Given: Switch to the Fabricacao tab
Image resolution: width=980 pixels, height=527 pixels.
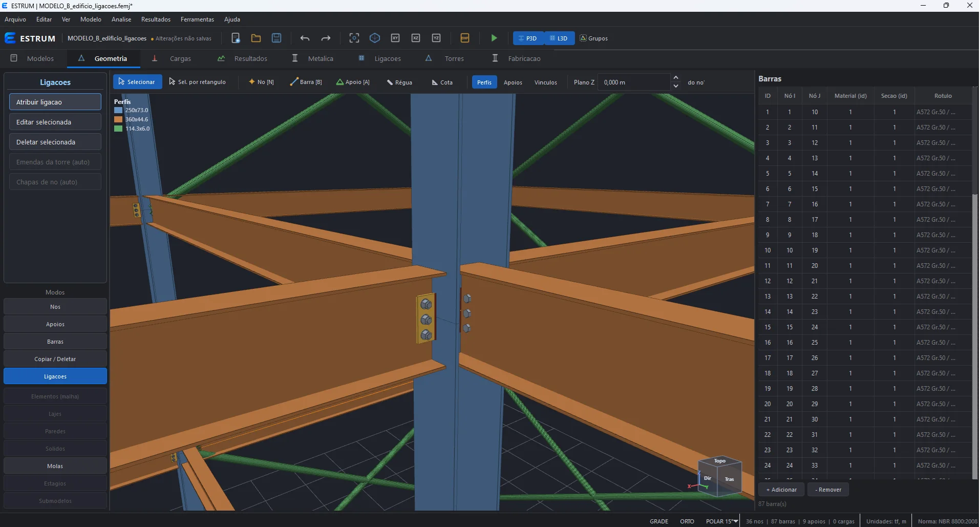Looking at the screenshot, I should (x=516, y=58).
